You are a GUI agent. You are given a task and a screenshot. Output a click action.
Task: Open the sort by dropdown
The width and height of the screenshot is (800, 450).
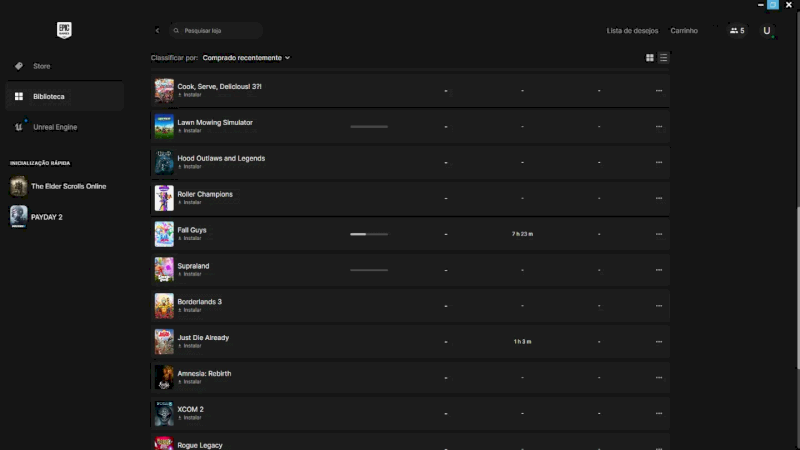[x=246, y=58]
